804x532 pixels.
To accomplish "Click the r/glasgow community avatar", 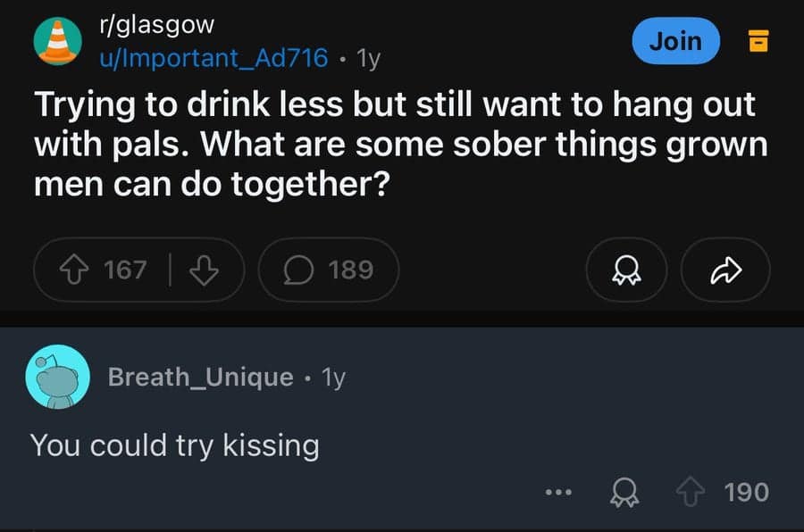I will click(x=55, y=40).
